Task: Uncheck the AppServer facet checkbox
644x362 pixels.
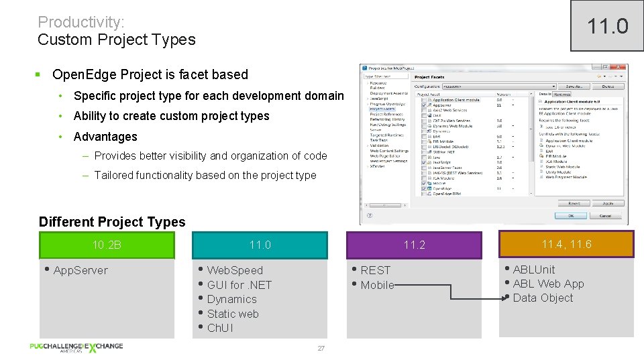Action: [x=424, y=105]
